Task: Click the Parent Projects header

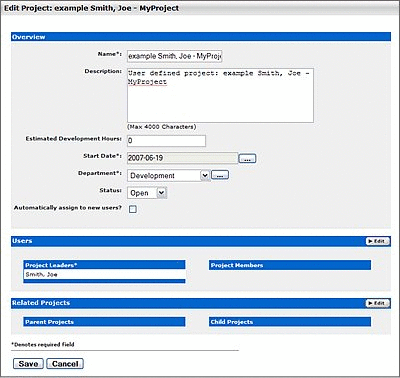Action: click(x=104, y=322)
